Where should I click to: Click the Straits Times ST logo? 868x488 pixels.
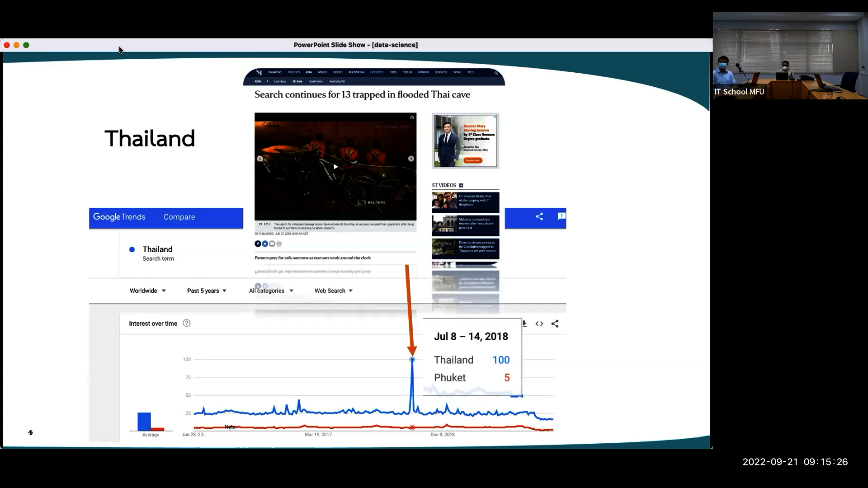point(259,72)
